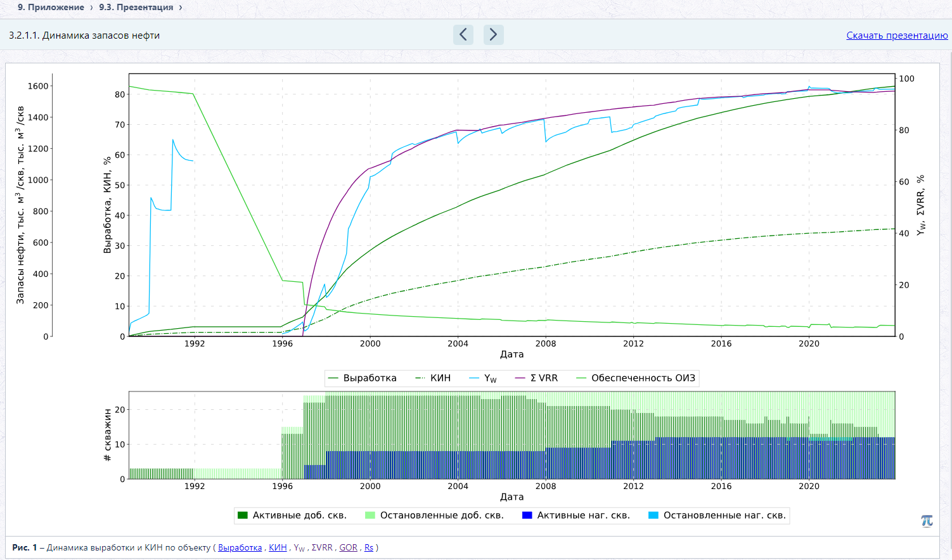The width and height of the screenshot is (952, 560).
Task: Click the Выработка legend line marker
Action: pyautogui.click(x=333, y=378)
